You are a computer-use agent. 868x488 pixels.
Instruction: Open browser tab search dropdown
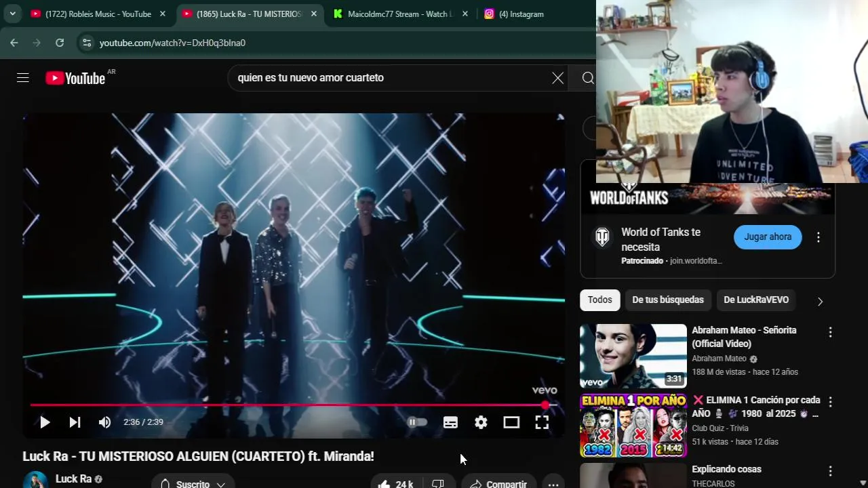pyautogui.click(x=12, y=14)
